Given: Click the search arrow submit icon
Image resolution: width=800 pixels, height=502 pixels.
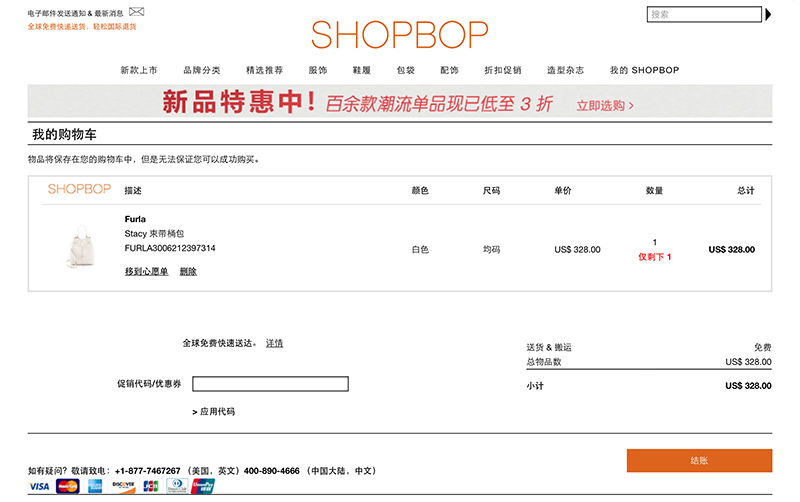Looking at the screenshot, I should pyautogui.click(x=768, y=14).
